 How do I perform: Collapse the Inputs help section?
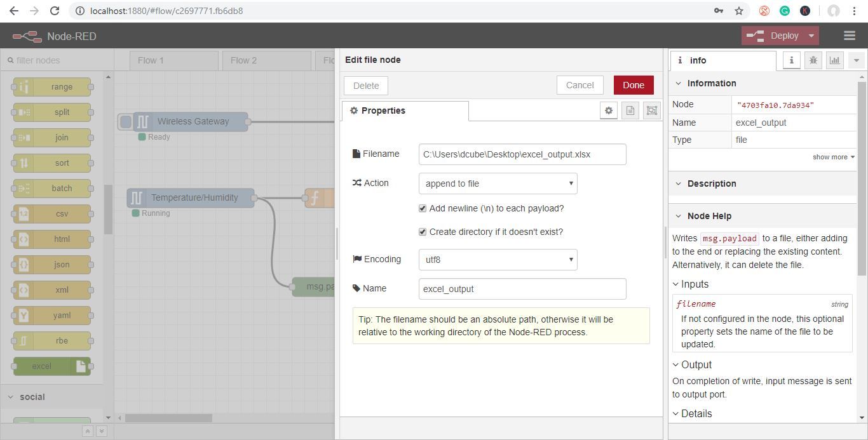(x=690, y=284)
